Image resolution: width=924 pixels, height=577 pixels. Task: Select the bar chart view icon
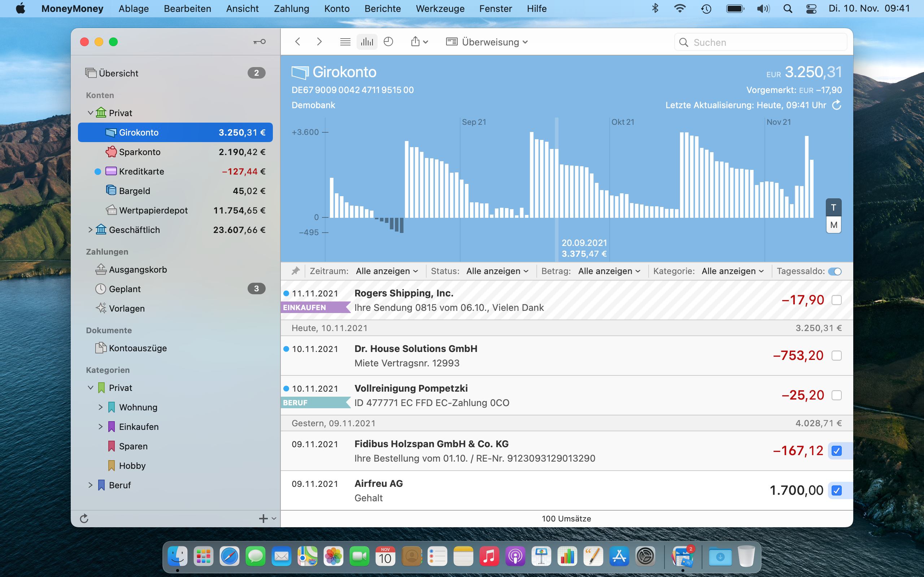pyautogui.click(x=367, y=42)
